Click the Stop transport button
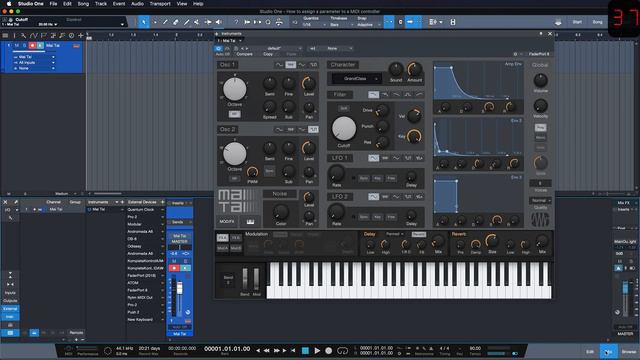The height and width of the screenshot is (360, 640). click(305, 350)
